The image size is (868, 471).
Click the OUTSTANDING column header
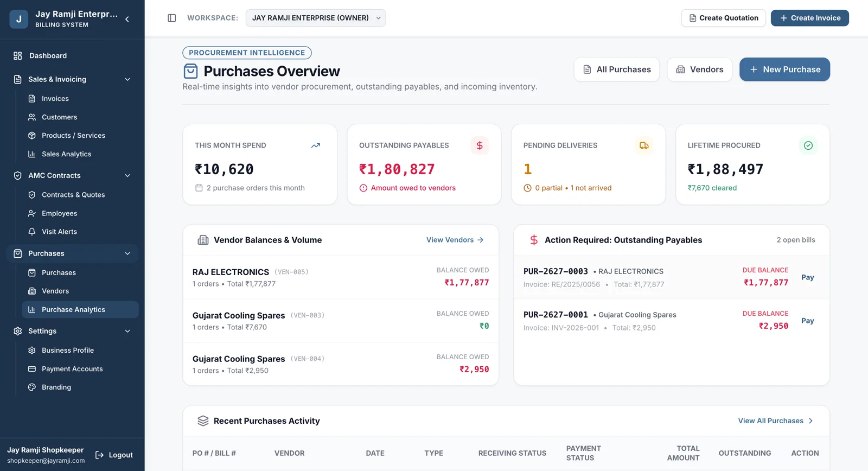744,453
